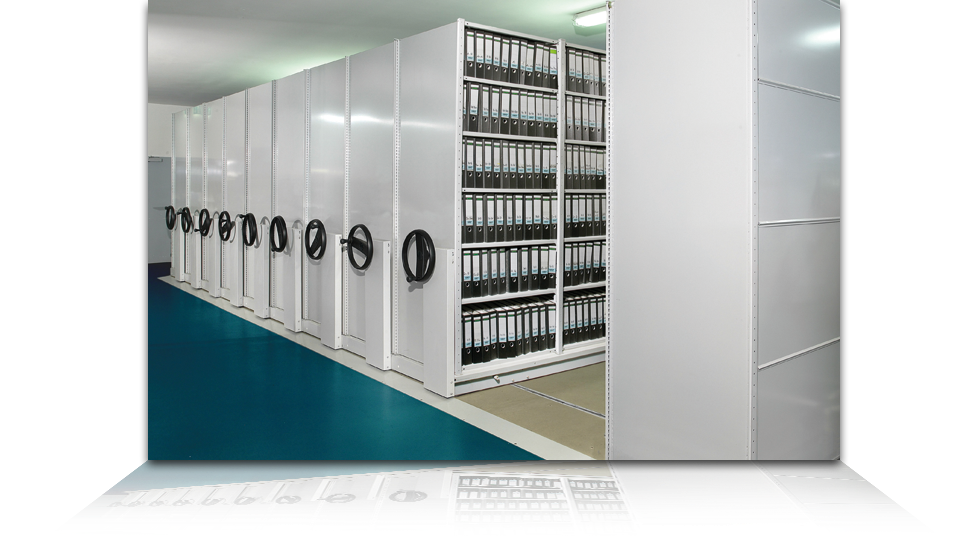Click the large white front end panel
This screenshot has height=560, width=980.
(x=680, y=230)
